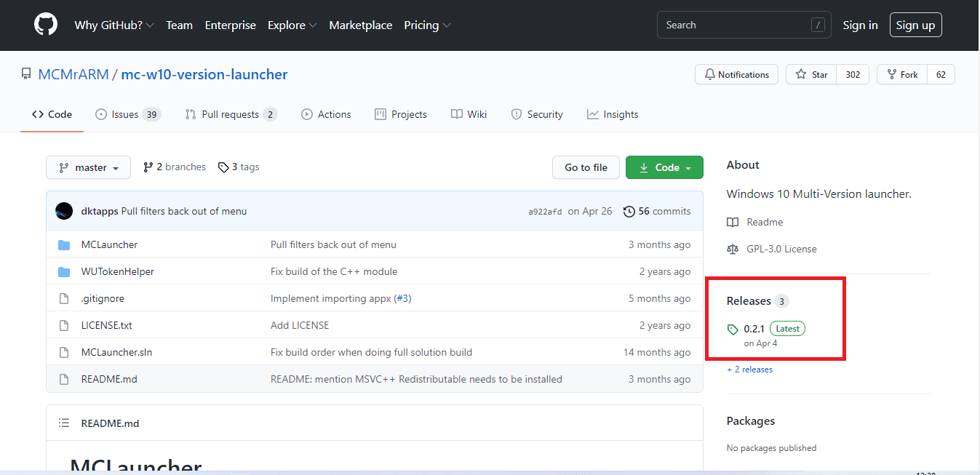Open README outline list icon

point(64,423)
